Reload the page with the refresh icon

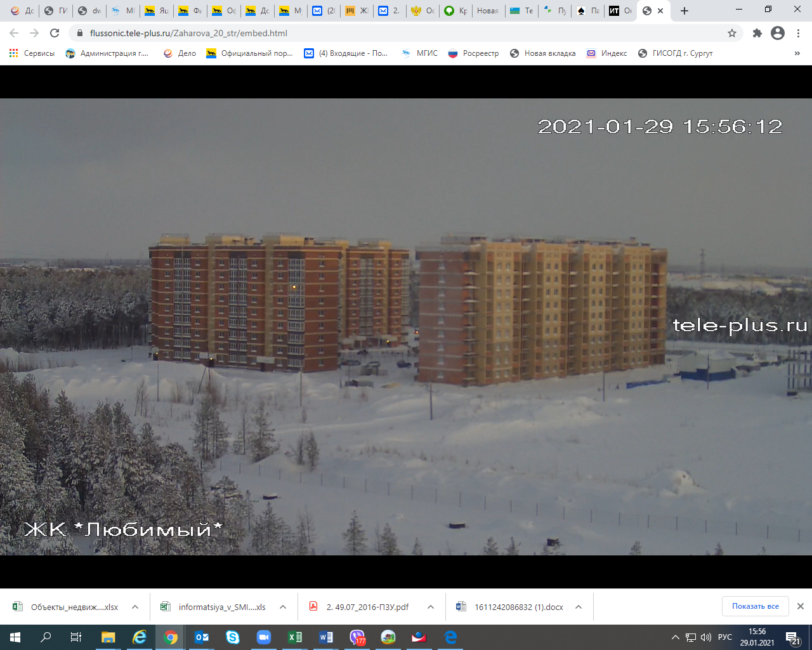[55, 33]
